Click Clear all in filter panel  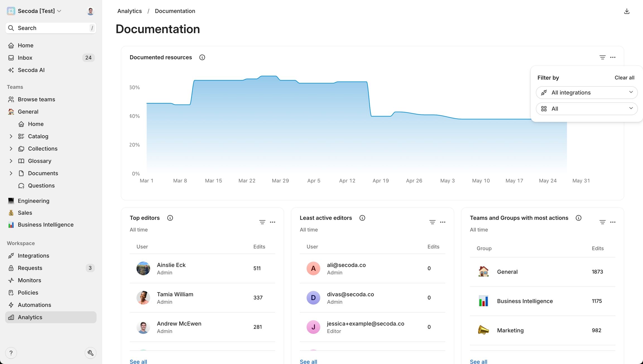pos(624,78)
